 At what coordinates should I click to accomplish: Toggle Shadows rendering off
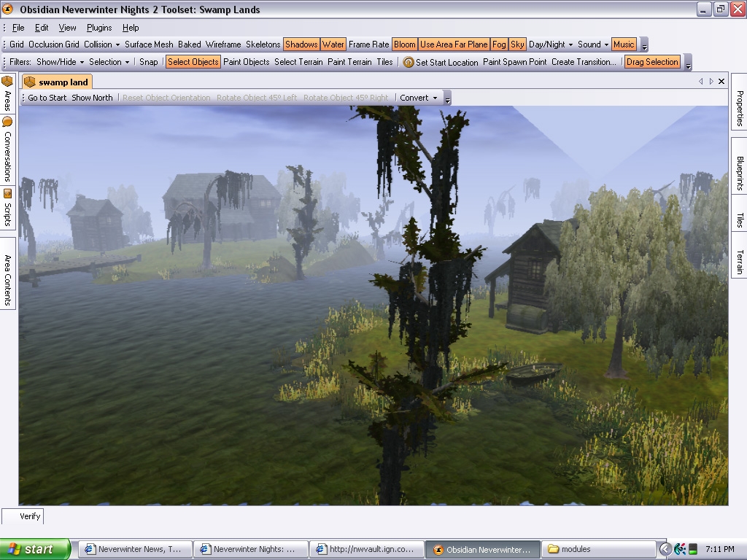(301, 44)
